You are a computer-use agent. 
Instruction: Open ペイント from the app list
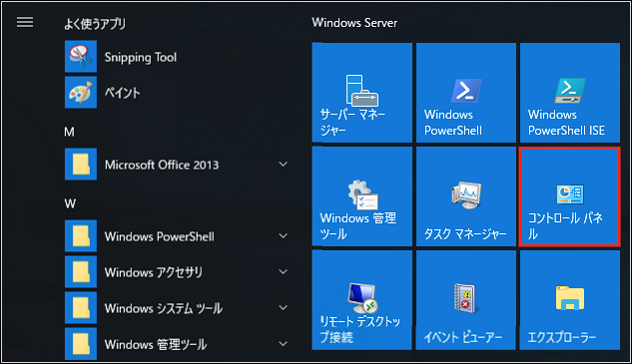tap(178, 92)
